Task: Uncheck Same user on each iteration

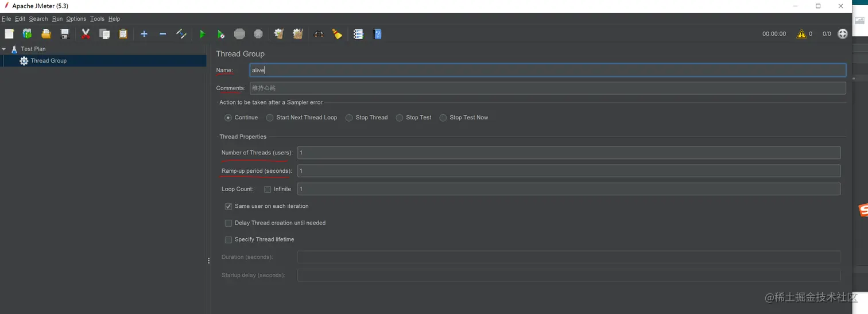Action: [228, 206]
